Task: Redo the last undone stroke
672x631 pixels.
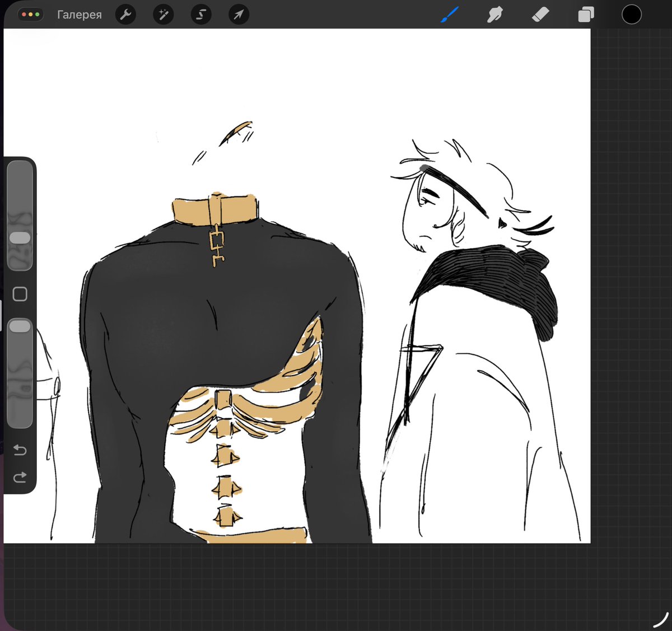Action: [x=20, y=477]
